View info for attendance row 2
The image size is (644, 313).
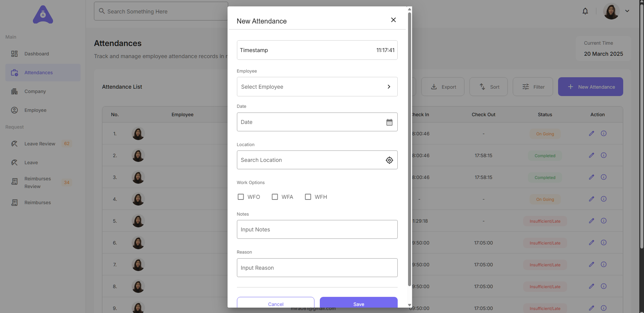tap(604, 155)
